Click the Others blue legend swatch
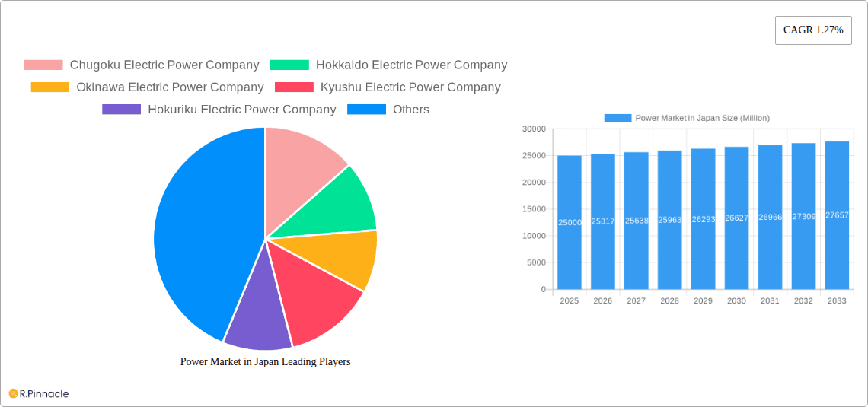The height and width of the screenshot is (407, 868). (366, 110)
